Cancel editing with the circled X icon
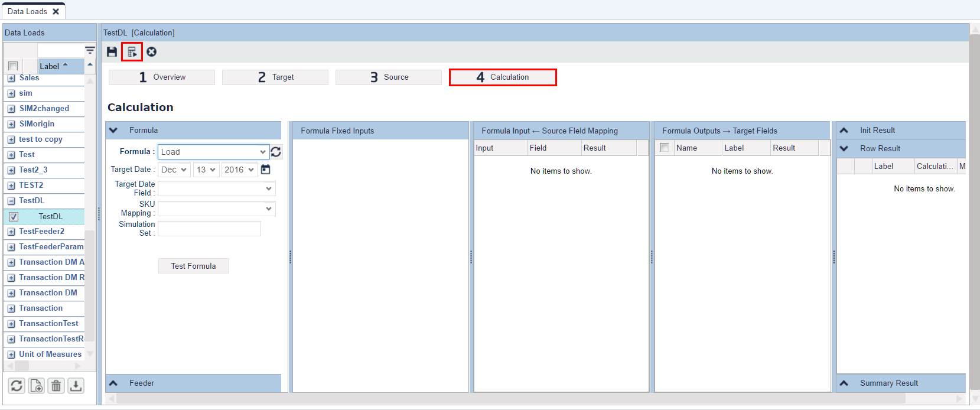980x410 pixels. click(x=152, y=52)
